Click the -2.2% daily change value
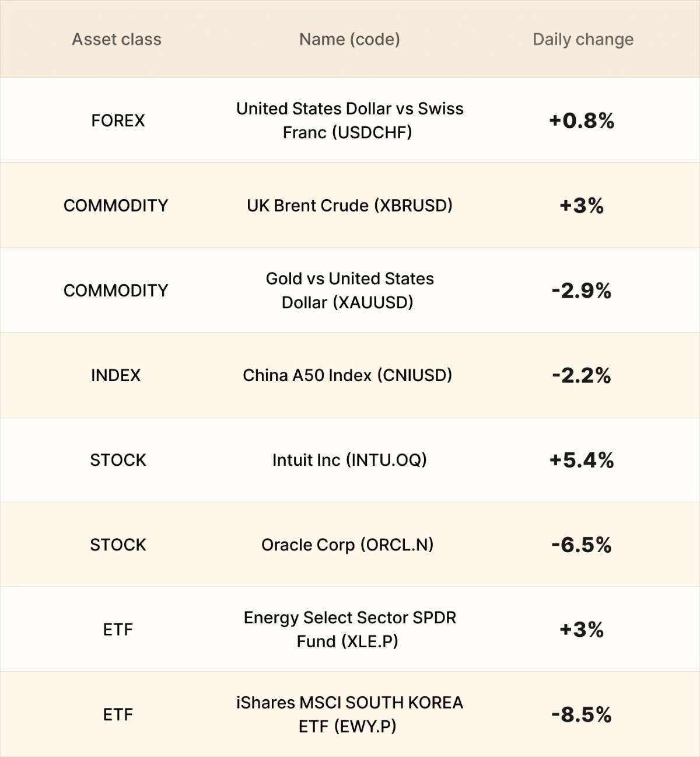Viewport: 700px width, 757px height. (582, 375)
